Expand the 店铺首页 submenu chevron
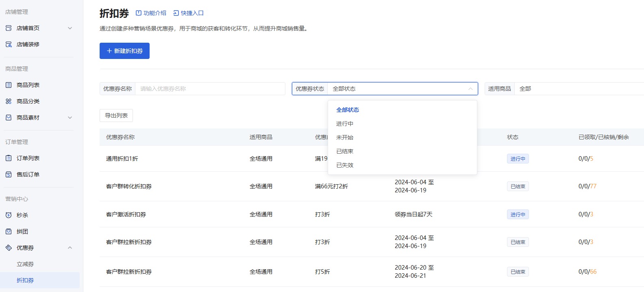 pos(70,28)
